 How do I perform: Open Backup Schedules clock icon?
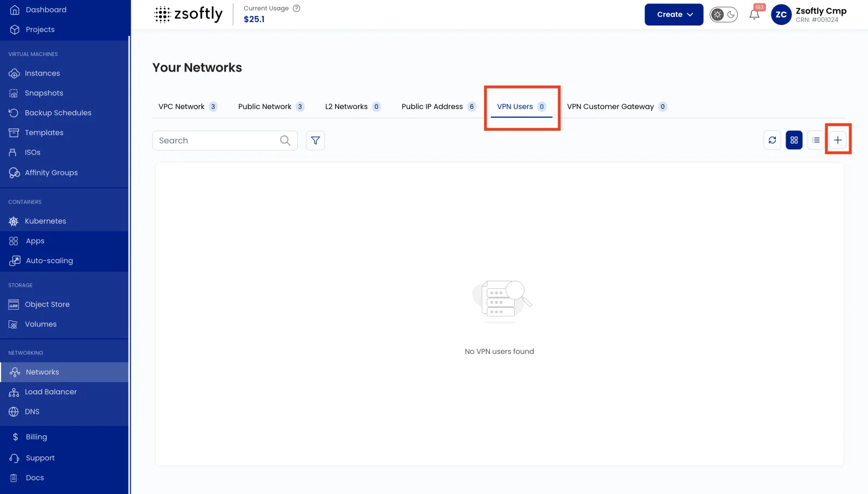[x=14, y=113]
